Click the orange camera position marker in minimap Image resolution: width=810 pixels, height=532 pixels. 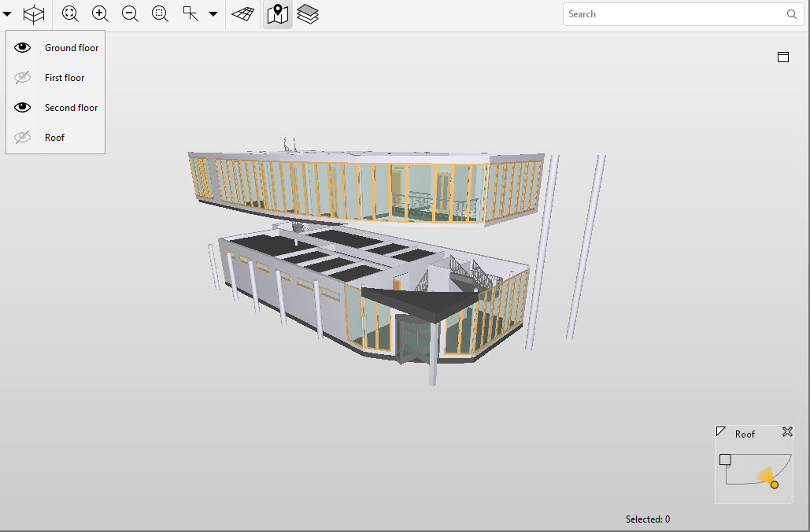(775, 485)
